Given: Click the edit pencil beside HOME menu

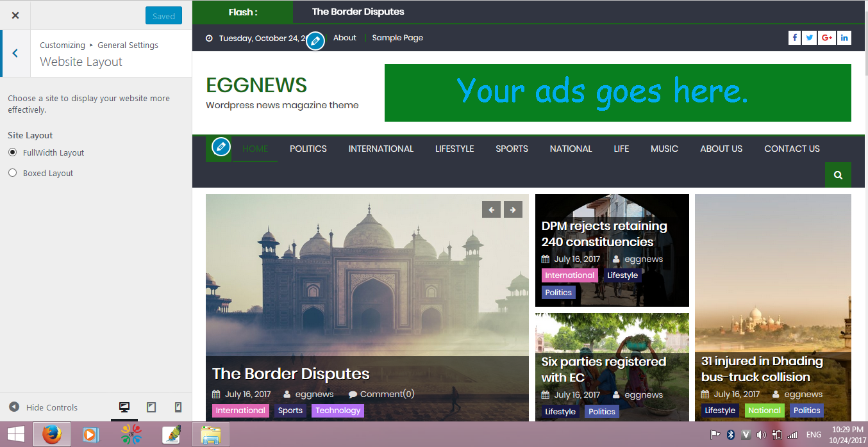Looking at the screenshot, I should tap(221, 147).
